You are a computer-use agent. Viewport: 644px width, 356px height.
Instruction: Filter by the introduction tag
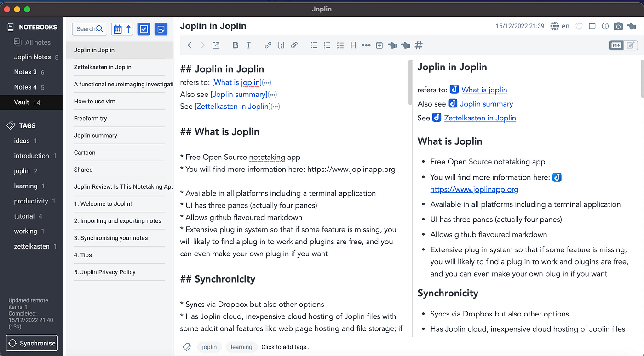[32, 156]
